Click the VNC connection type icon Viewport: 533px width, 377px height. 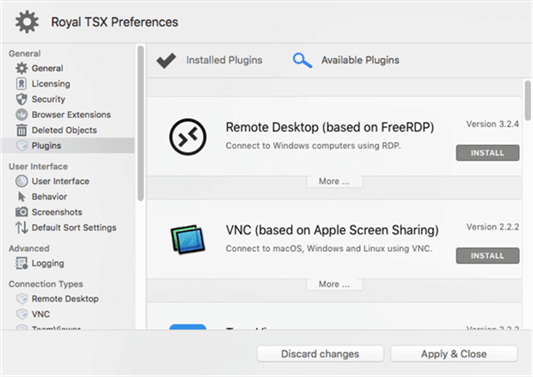pos(21,314)
